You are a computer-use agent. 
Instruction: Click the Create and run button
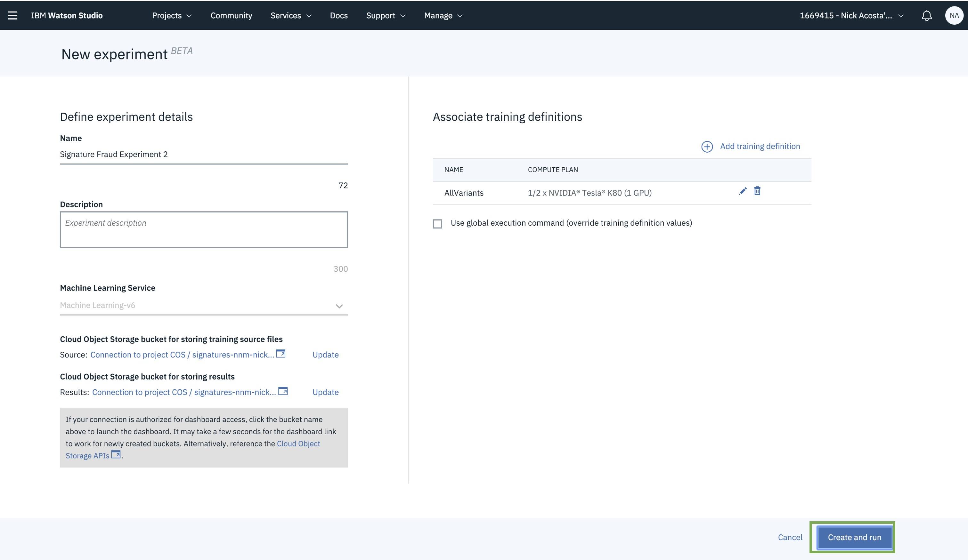coord(854,537)
